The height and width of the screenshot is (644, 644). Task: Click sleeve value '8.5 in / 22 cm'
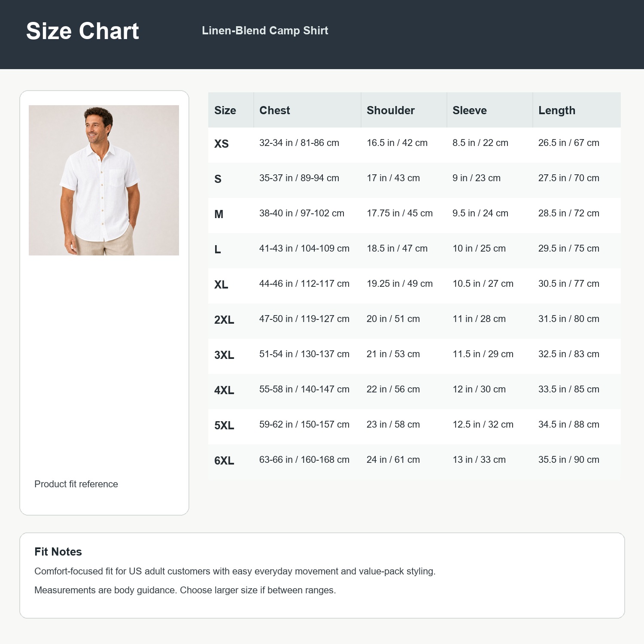pos(480,143)
